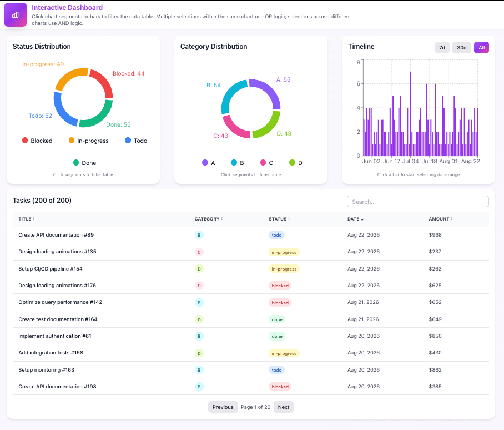Click blocked pill for Create API documentation #198
Image resolution: width=504 pixels, height=430 pixels.
click(280, 387)
